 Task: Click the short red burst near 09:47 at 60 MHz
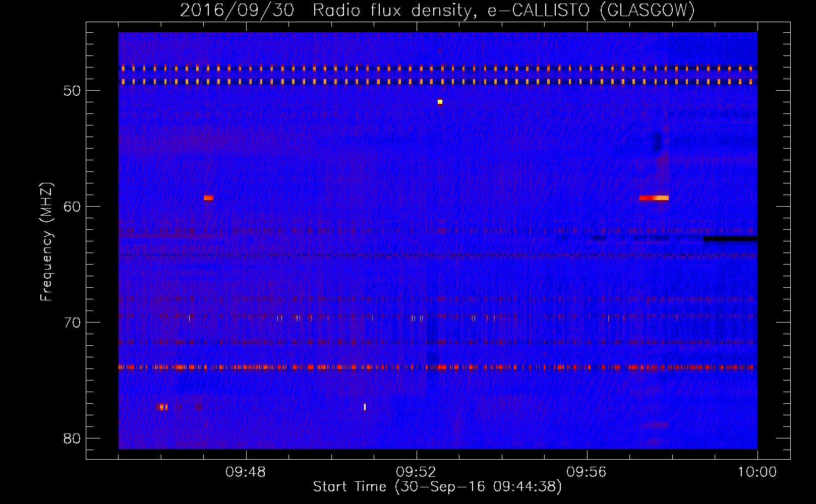click(208, 198)
